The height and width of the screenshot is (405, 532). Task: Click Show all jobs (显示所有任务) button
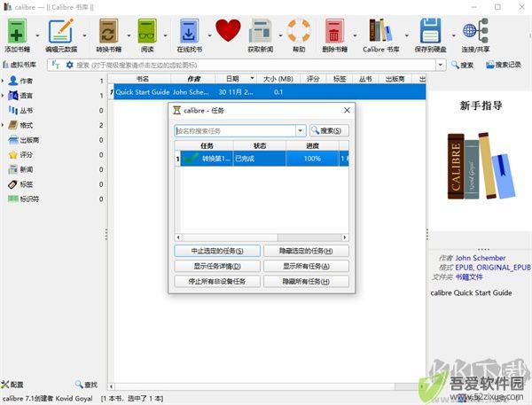tap(306, 266)
